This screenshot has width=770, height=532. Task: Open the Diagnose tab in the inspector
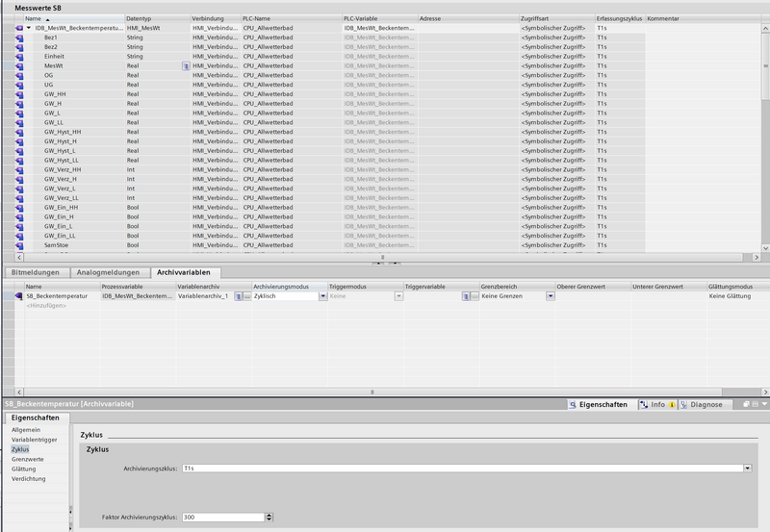(703, 405)
